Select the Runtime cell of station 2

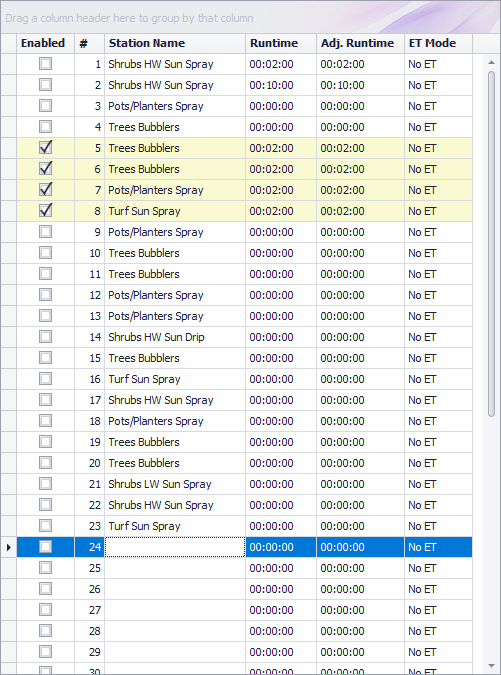(281, 85)
